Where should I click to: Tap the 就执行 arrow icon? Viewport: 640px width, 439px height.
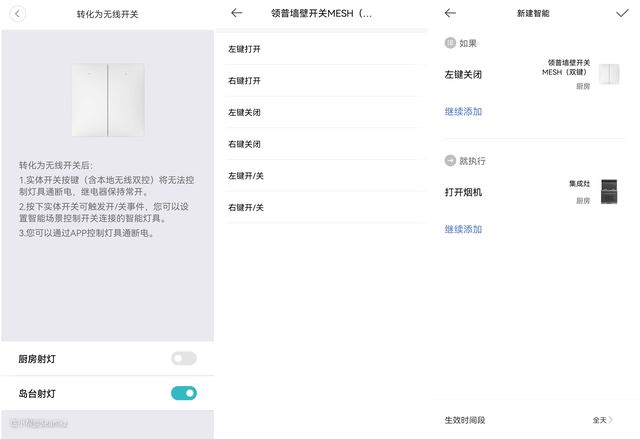coord(450,160)
